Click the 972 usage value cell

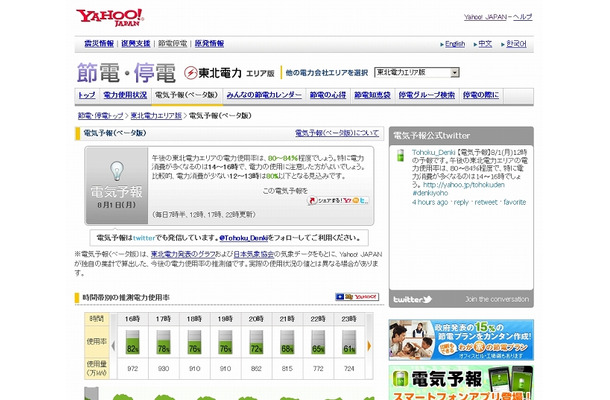coord(132,368)
